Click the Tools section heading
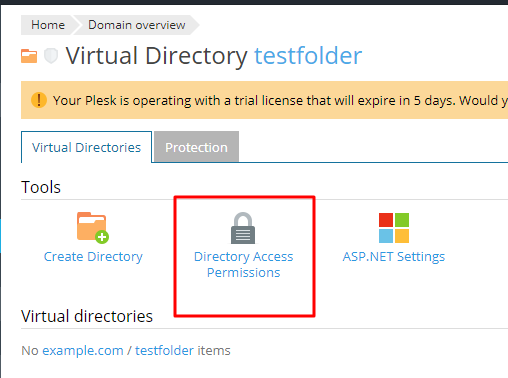 (x=41, y=187)
